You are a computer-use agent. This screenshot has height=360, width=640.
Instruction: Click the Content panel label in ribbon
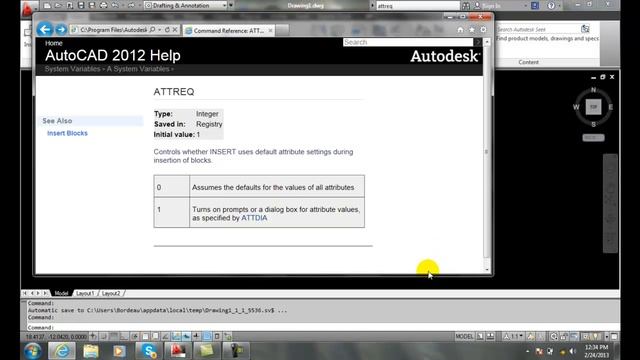point(528,62)
